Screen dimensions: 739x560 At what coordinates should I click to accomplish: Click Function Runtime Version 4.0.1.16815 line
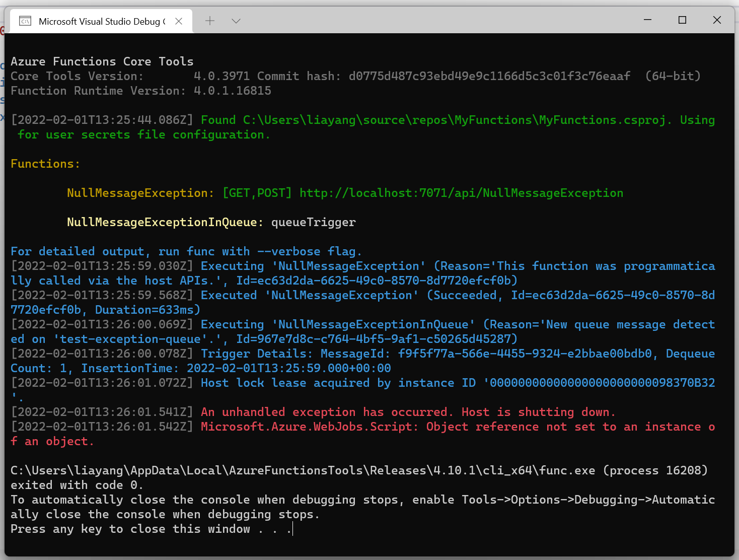141,91
